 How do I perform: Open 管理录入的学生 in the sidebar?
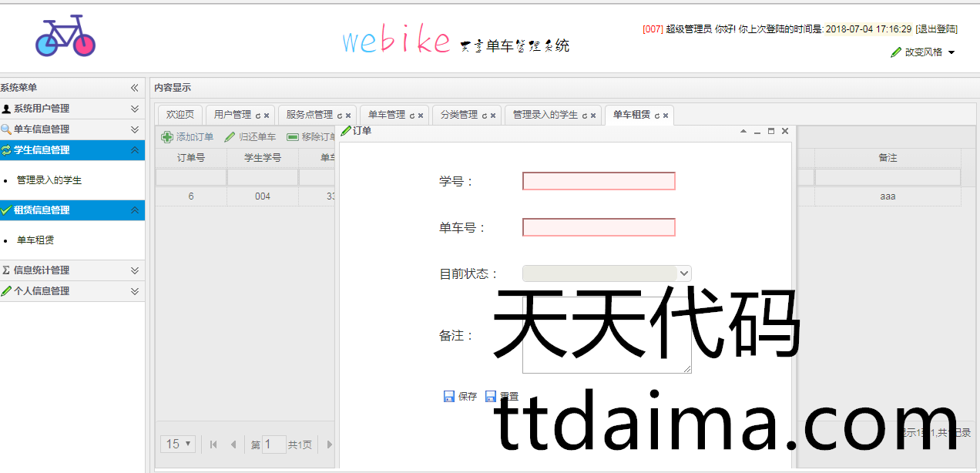click(49, 180)
